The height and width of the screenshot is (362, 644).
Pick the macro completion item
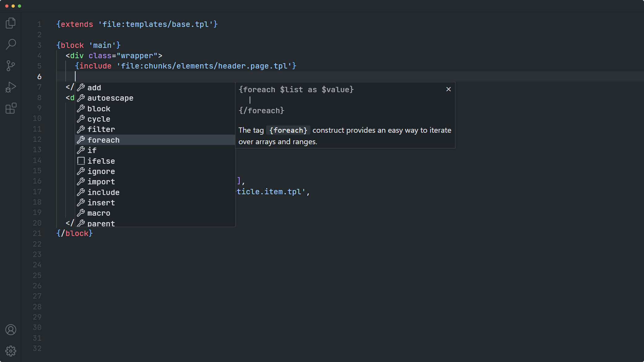tap(99, 213)
